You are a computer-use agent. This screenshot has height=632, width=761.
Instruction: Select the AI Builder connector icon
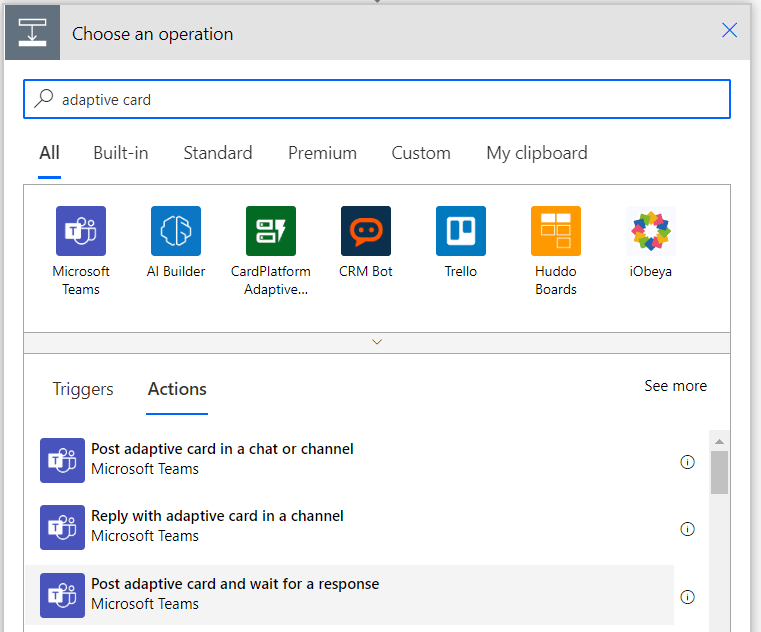click(176, 231)
